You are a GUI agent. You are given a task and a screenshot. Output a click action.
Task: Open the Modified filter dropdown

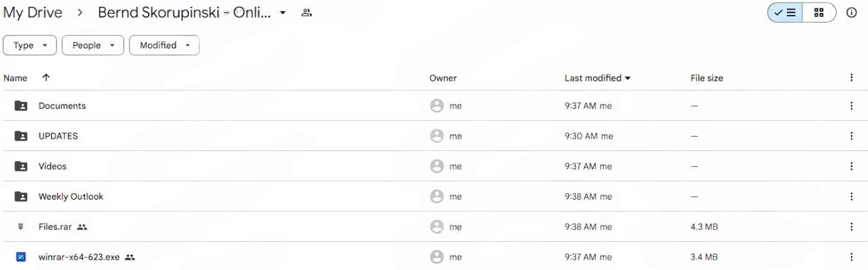164,45
